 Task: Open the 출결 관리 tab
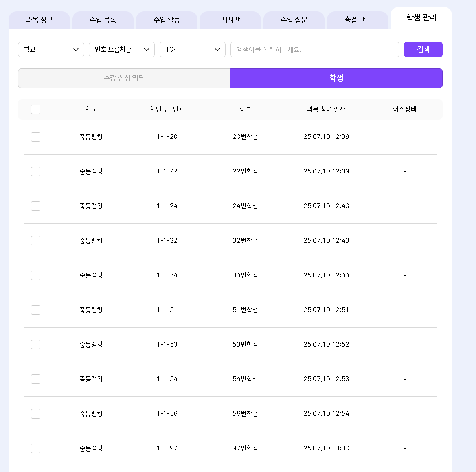point(358,20)
